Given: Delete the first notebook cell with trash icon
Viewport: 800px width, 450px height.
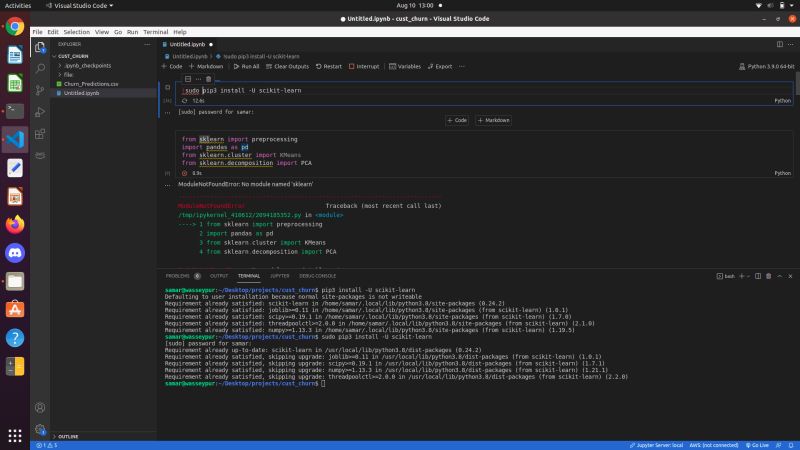Looking at the screenshot, I should tap(208, 79).
